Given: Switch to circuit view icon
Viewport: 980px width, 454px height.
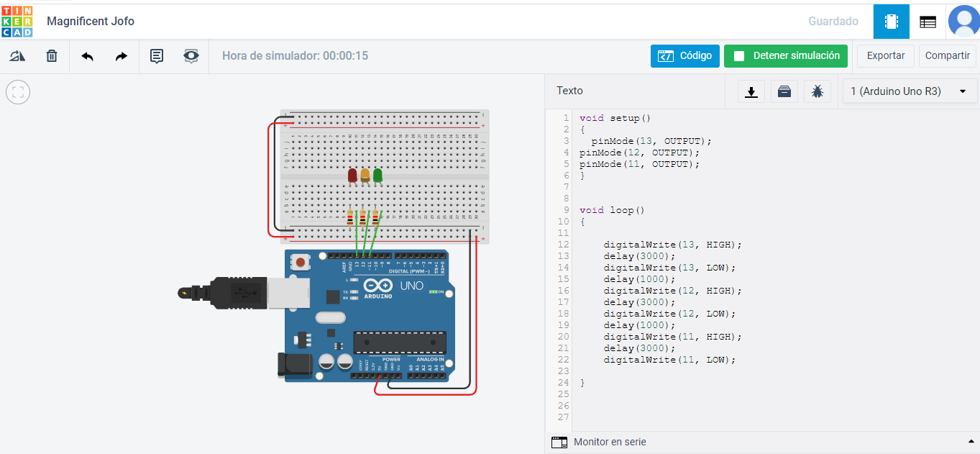Looking at the screenshot, I should coord(892,22).
